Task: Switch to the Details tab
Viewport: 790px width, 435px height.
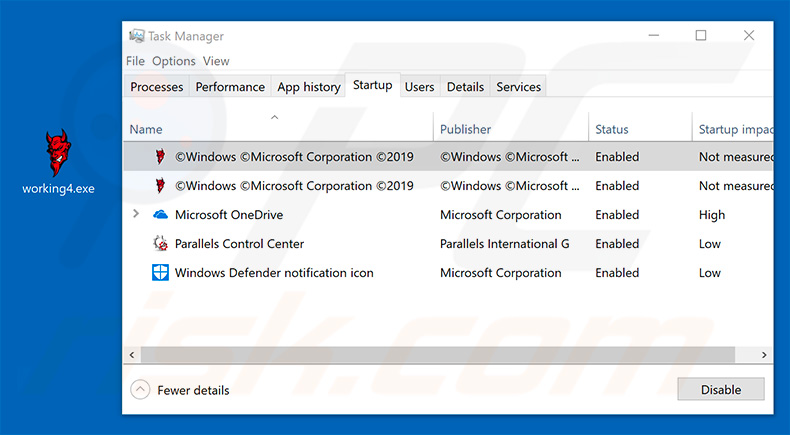Action: coord(465,87)
